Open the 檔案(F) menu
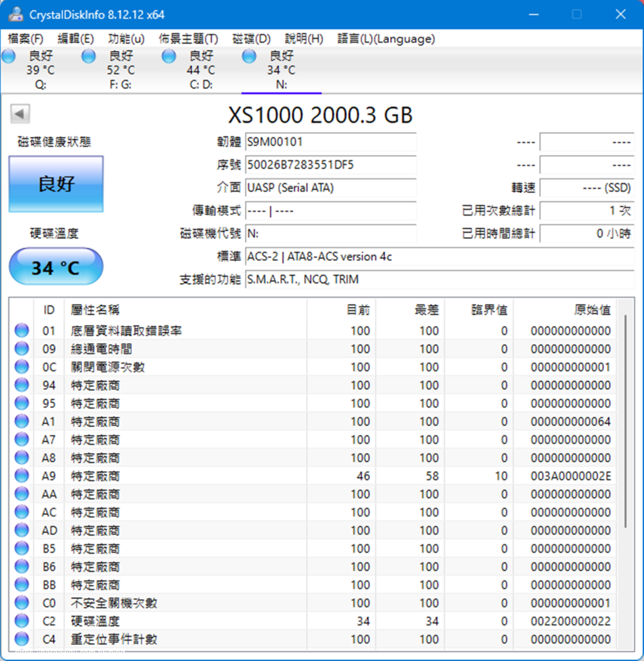Viewport: 644px width, 661px height. tap(25, 39)
